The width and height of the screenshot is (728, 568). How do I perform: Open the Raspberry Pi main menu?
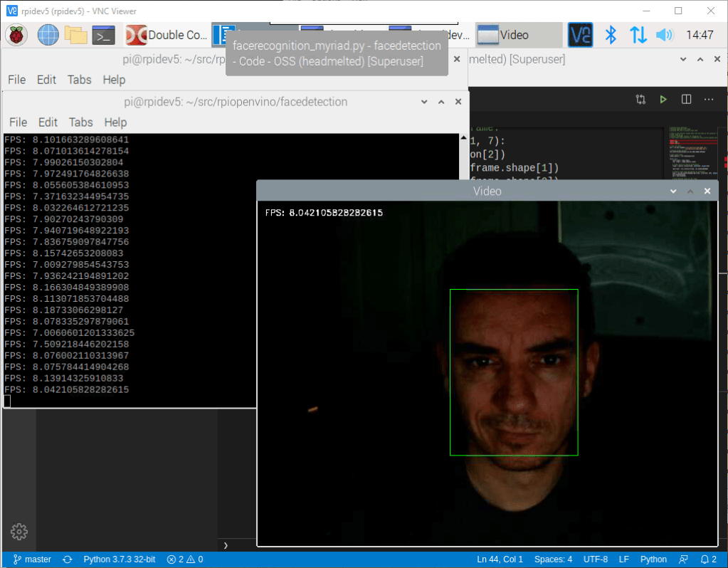[17, 34]
